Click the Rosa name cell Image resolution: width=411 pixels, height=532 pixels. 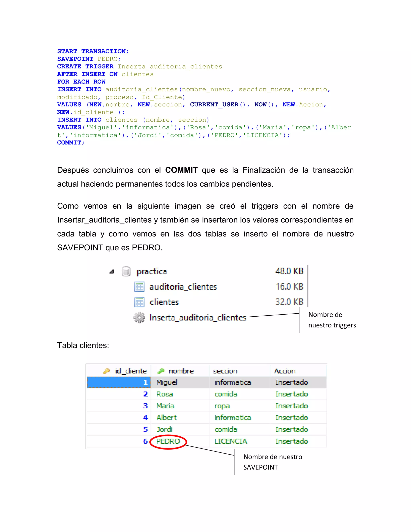pos(180,394)
